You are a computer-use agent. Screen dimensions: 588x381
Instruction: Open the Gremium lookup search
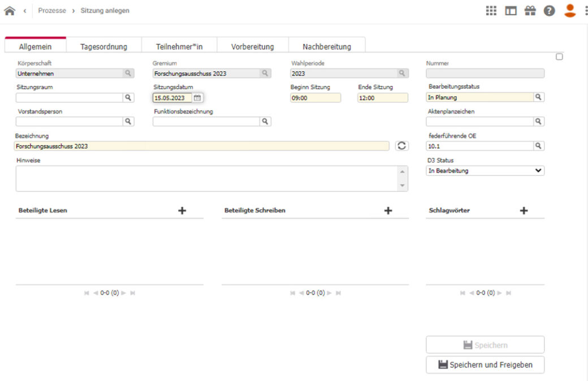tap(264, 72)
